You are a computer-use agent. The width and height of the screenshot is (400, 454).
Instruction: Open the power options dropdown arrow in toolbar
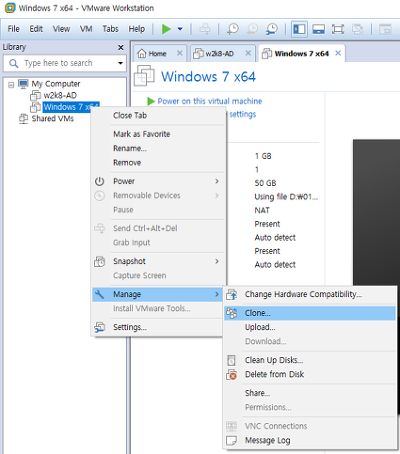click(x=180, y=29)
